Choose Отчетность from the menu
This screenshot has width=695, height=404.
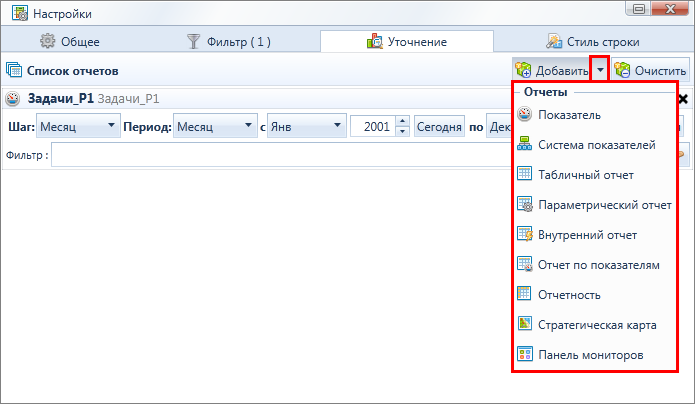(x=594, y=294)
